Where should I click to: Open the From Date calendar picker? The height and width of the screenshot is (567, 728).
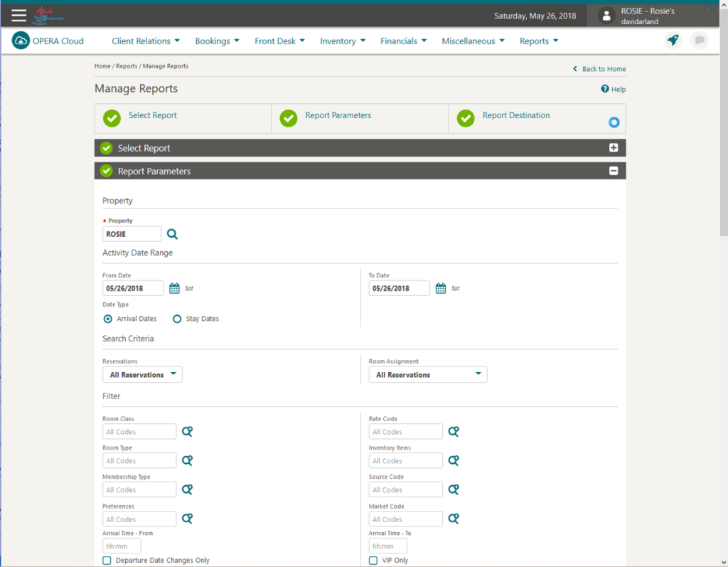click(x=174, y=288)
